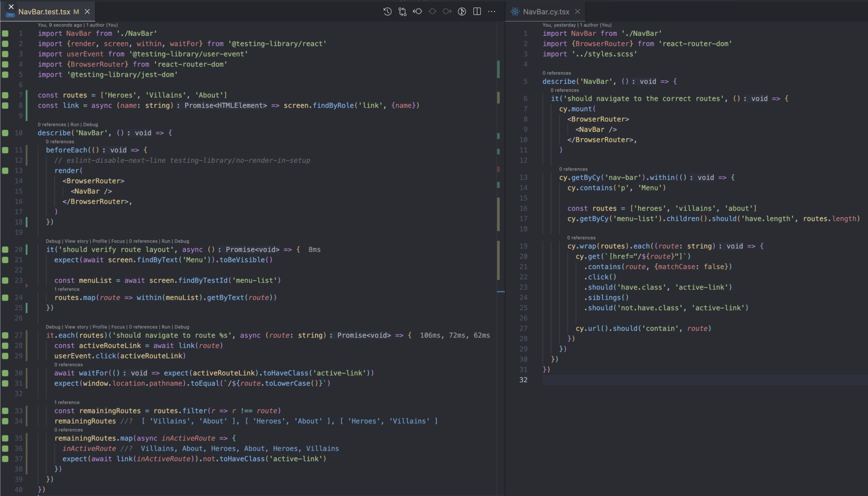Click Profile lens above route layout test
This screenshot has height=496, width=868.
coord(100,241)
